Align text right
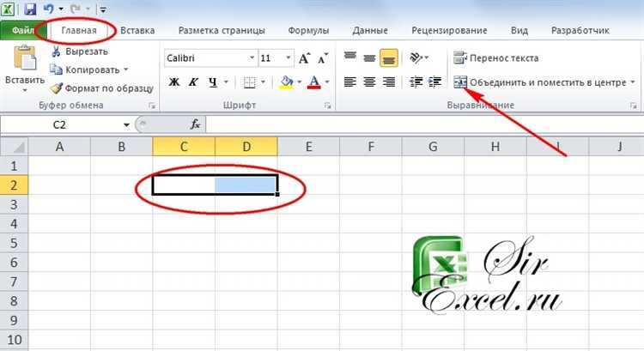 [x=388, y=82]
